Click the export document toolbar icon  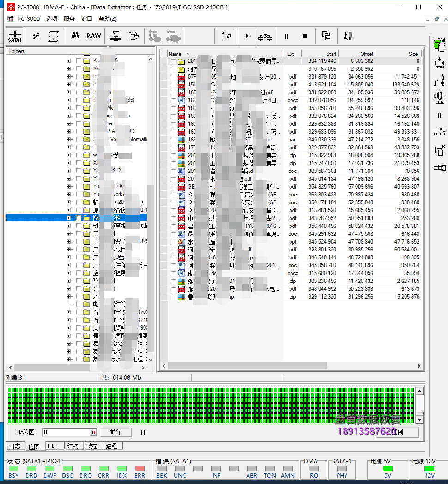(x=226, y=37)
